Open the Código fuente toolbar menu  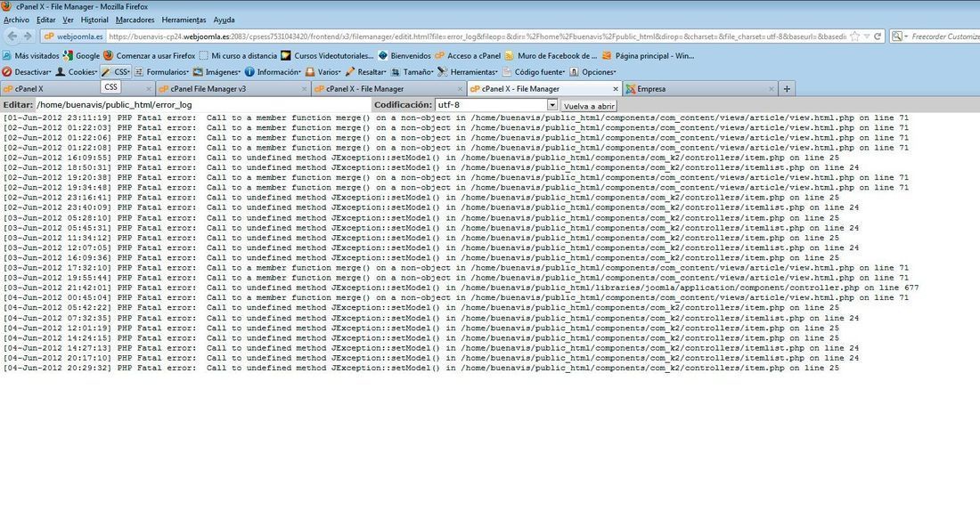tap(534, 72)
